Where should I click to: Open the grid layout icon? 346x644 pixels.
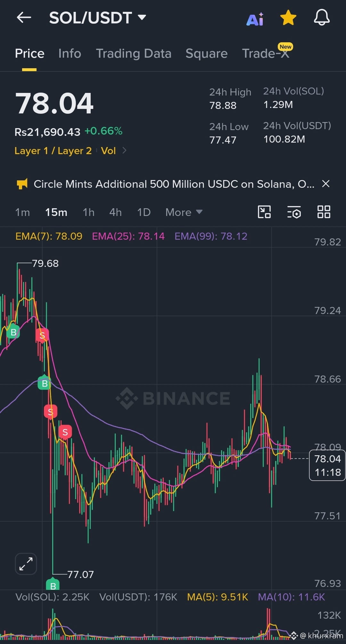click(324, 212)
